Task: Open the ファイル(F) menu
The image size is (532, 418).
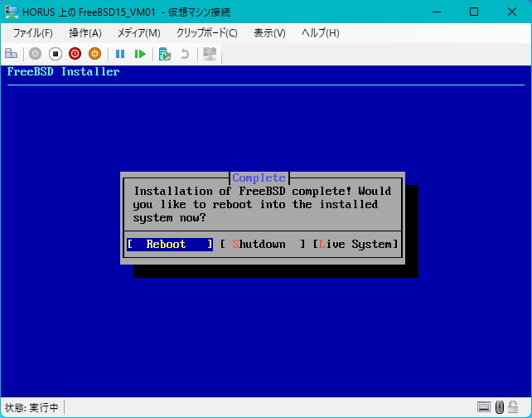Action: click(x=33, y=33)
